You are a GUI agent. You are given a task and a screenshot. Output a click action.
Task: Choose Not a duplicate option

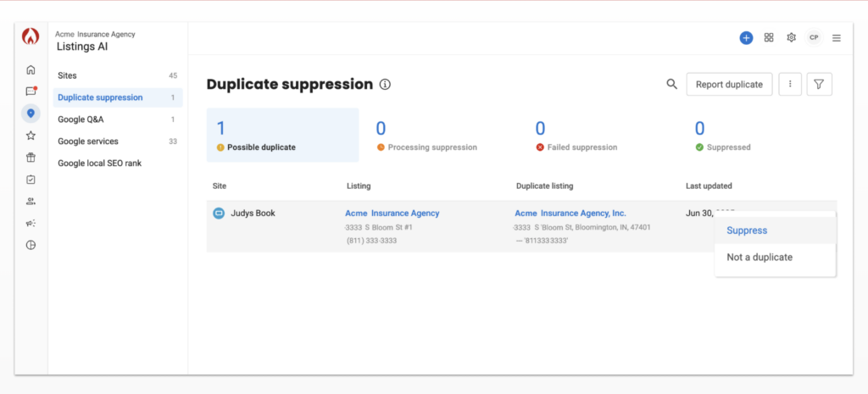(x=775, y=258)
